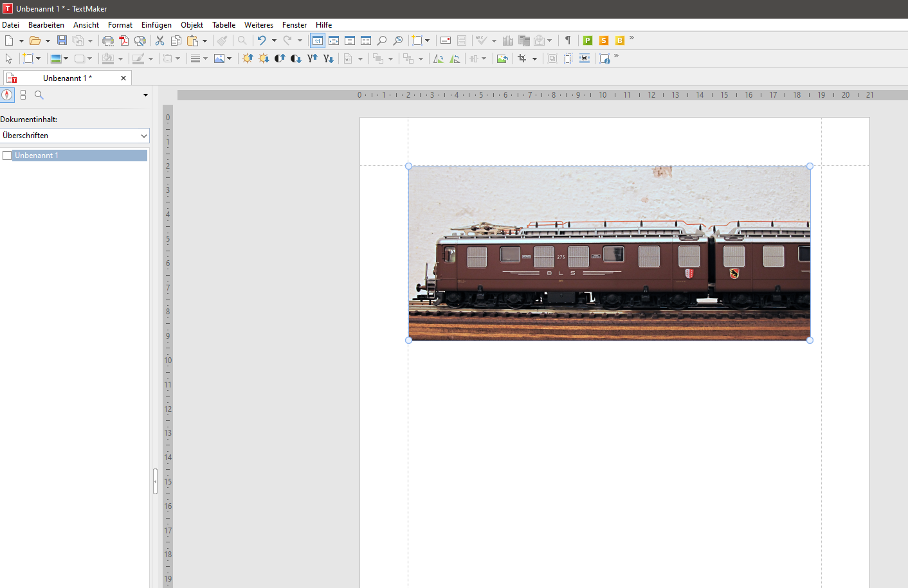Decrease brightness with the sun down-arrow icon
This screenshot has width=908, height=588.
click(264, 58)
